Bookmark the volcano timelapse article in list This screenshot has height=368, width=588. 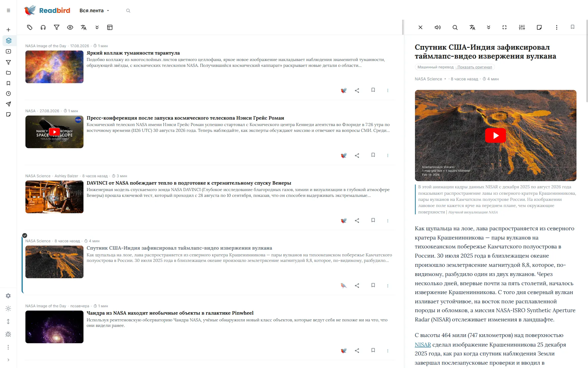pos(373,285)
